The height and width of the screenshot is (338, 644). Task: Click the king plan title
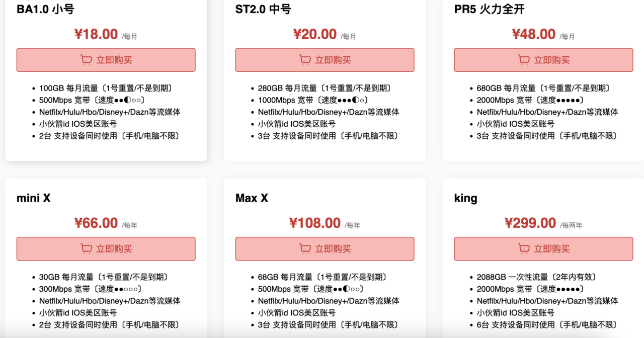[x=465, y=198]
